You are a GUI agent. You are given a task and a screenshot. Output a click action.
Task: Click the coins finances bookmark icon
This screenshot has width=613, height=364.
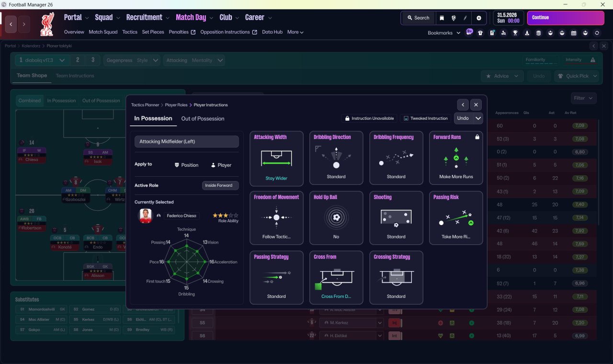[x=539, y=33]
